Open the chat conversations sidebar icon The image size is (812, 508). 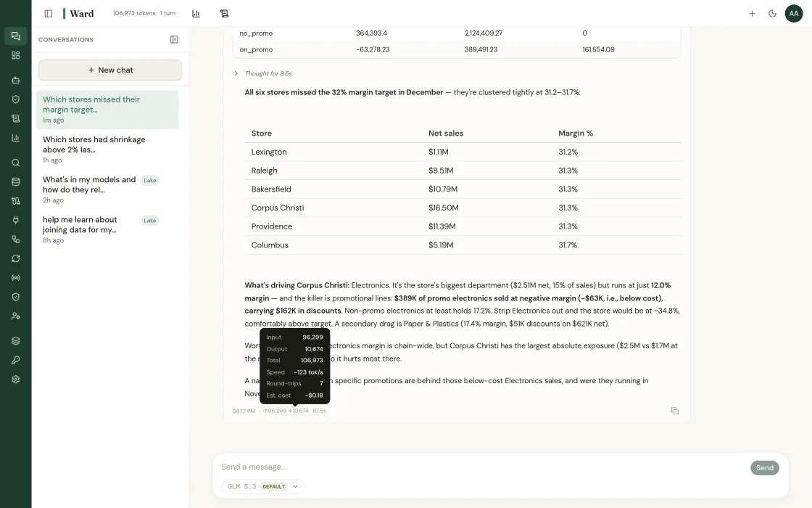coord(15,36)
